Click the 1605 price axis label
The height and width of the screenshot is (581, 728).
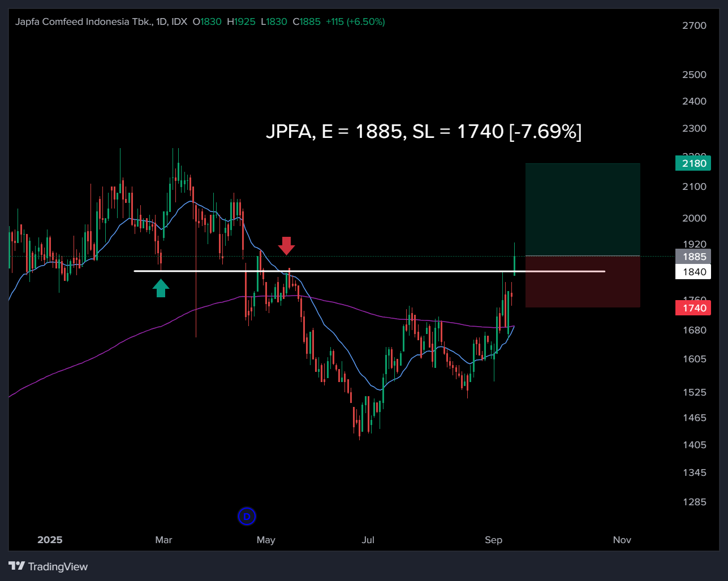[695, 359]
